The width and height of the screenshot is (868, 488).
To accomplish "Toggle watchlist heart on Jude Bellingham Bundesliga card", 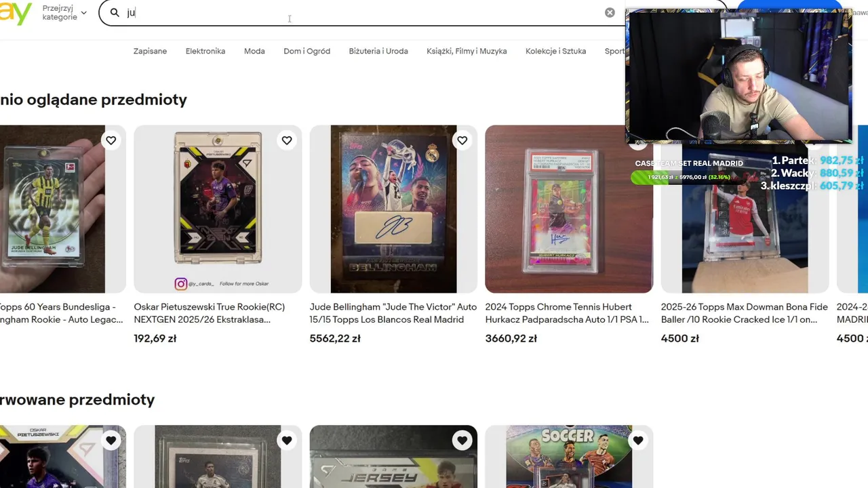I will click(111, 140).
